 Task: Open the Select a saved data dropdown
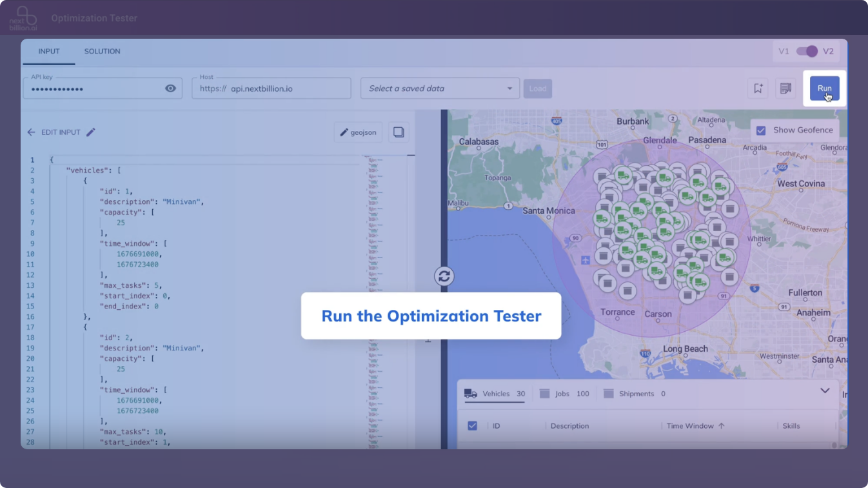(439, 88)
